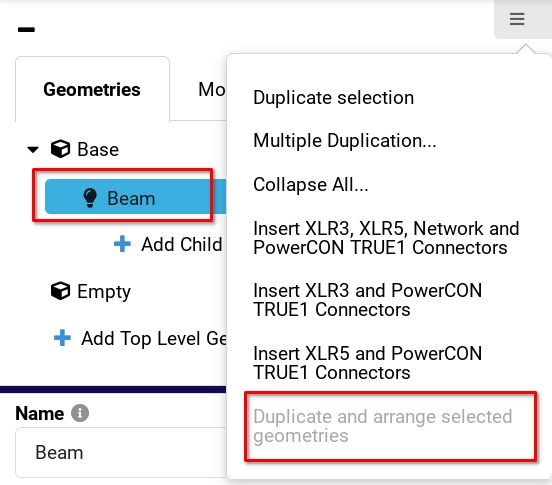Open the partially hidden Mo... tab
Screen dimensions: 552x485
coord(211,89)
